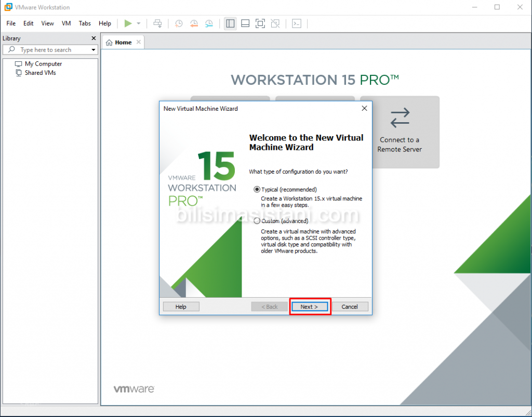The height and width of the screenshot is (417, 532).
Task: Select Shared VMs in the Library tree
Action: 36,73
